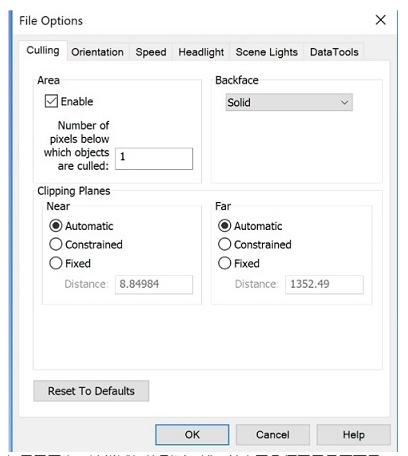Open Help for File Options
This screenshot has height=456, width=408.
pyautogui.click(x=353, y=435)
